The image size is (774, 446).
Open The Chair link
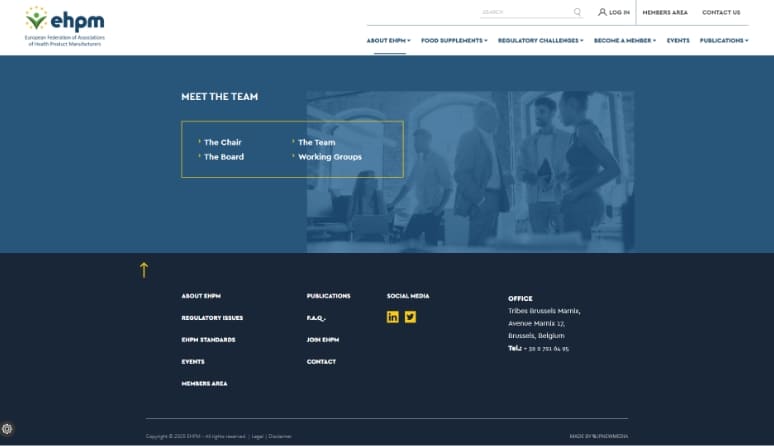tap(223, 142)
